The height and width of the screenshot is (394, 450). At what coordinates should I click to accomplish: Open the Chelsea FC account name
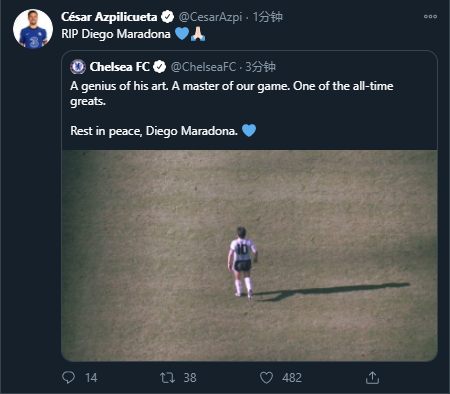[120, 67]
